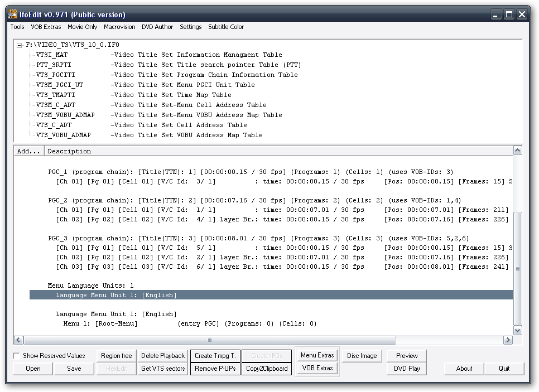Click Delete Playback button
Screen dimensions: 539x392
162,355
